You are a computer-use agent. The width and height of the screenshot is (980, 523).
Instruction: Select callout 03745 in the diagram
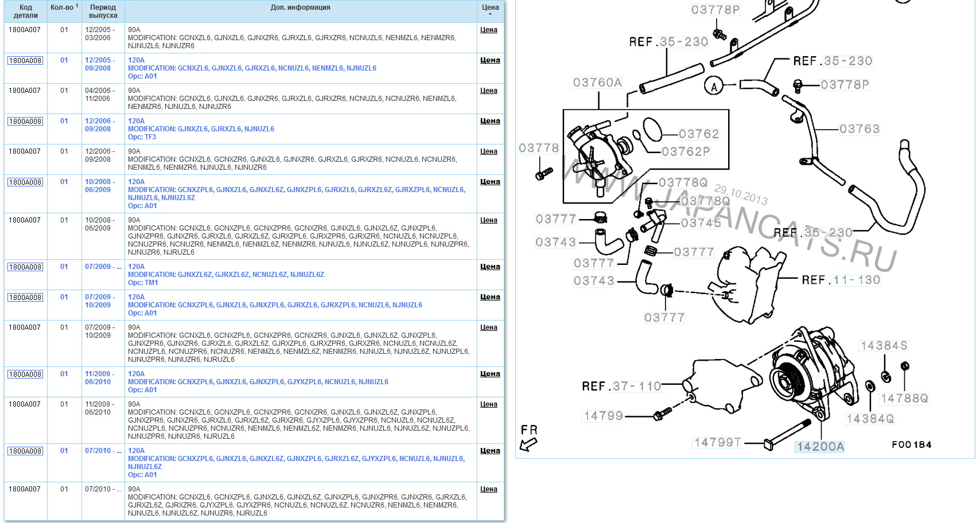(x=701, y=223)
